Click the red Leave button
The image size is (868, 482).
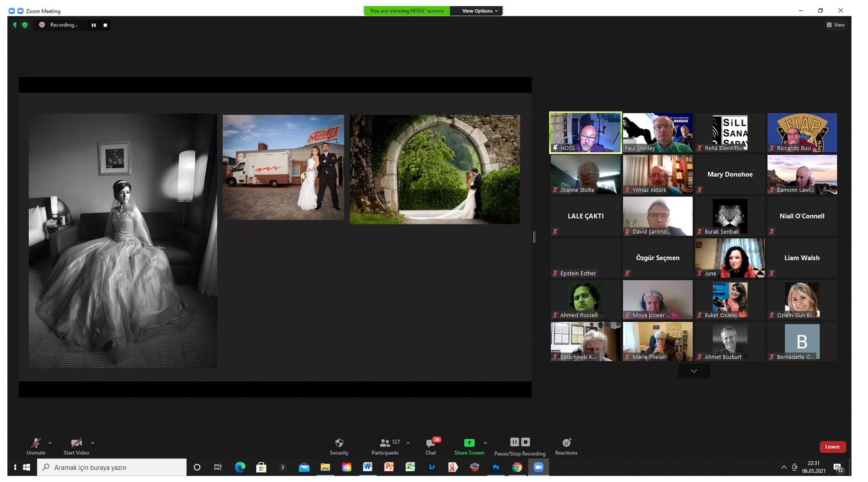[x=832, y=446]
